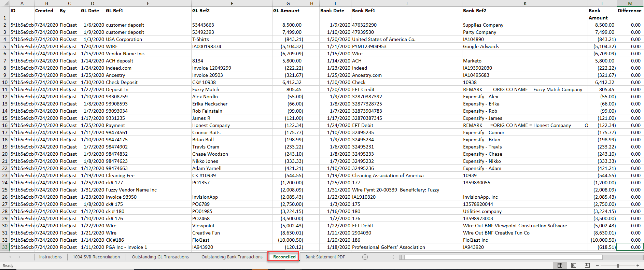Open Outstanding GL Transactions tab
This screenshot has width=644, height=270.
(160, 257)
